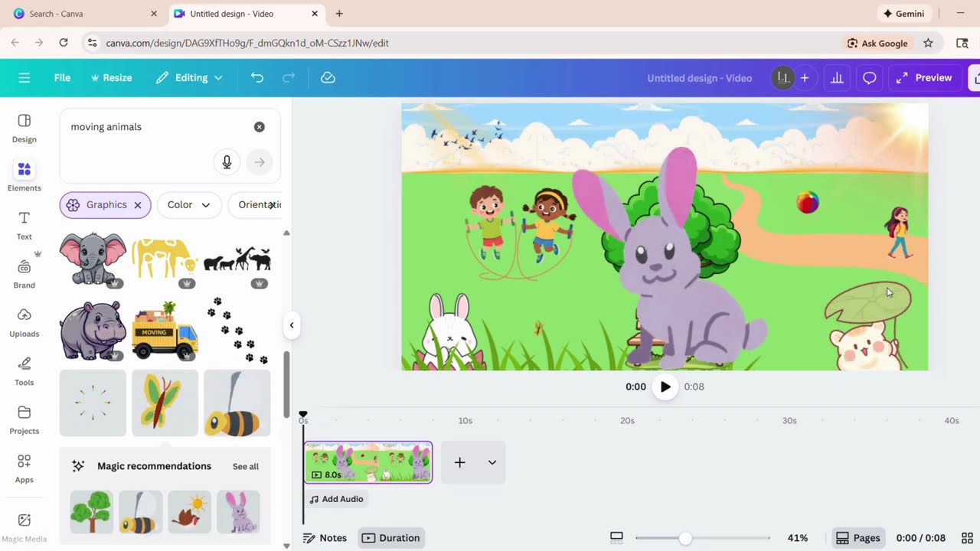Viewport: 980px width, 551px height.
Task: Insert the moving truck graphic
Action: pos(165,331)
